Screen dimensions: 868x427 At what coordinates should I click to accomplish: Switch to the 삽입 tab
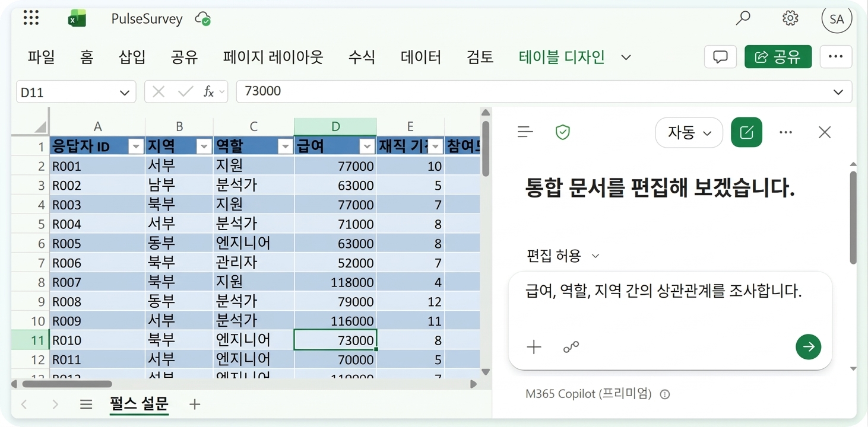pos(132,57)
